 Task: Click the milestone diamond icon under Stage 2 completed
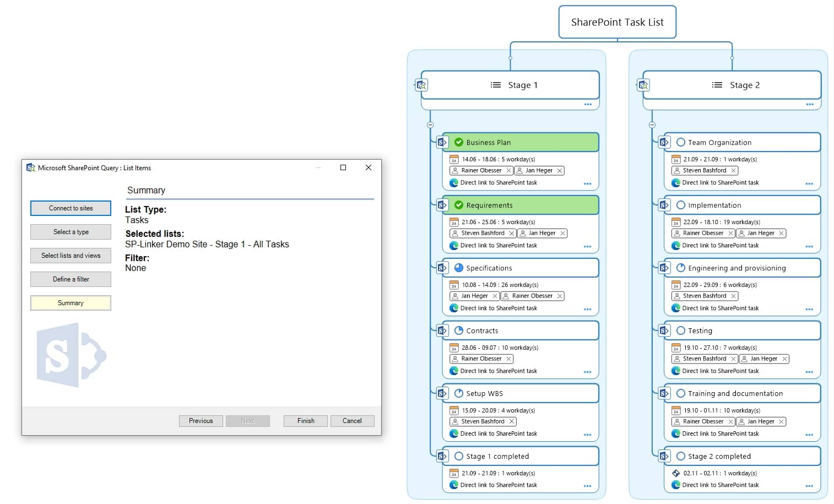pyautogui.click(x=676, y=473)
